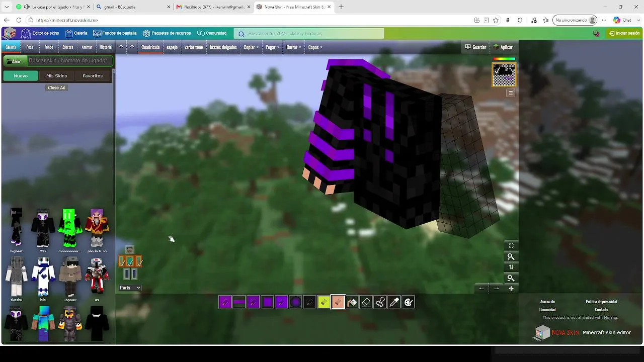Enter fullscreen preview mode
Viewport: 644px width, 362px height.
511,246
